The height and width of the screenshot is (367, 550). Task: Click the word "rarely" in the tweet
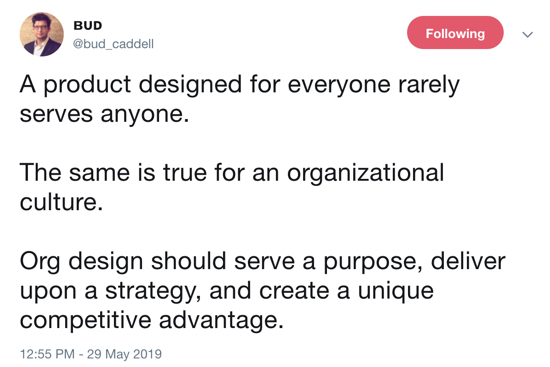tap(429, 85)
